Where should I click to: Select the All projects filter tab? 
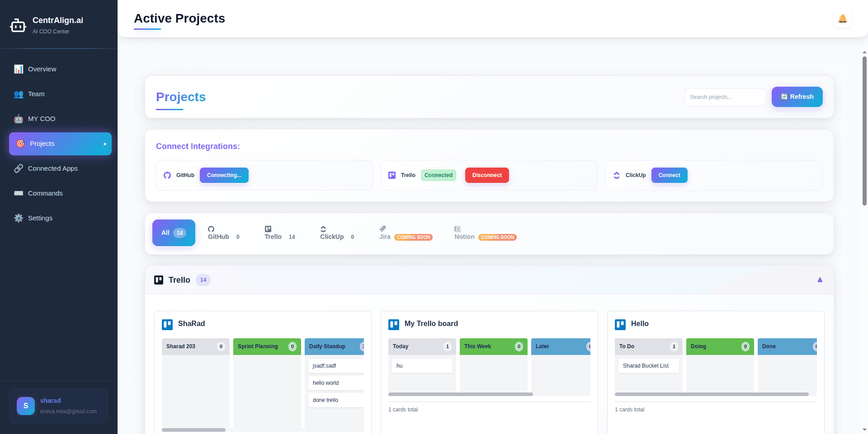pyautogui.click(x=174, y=233)
